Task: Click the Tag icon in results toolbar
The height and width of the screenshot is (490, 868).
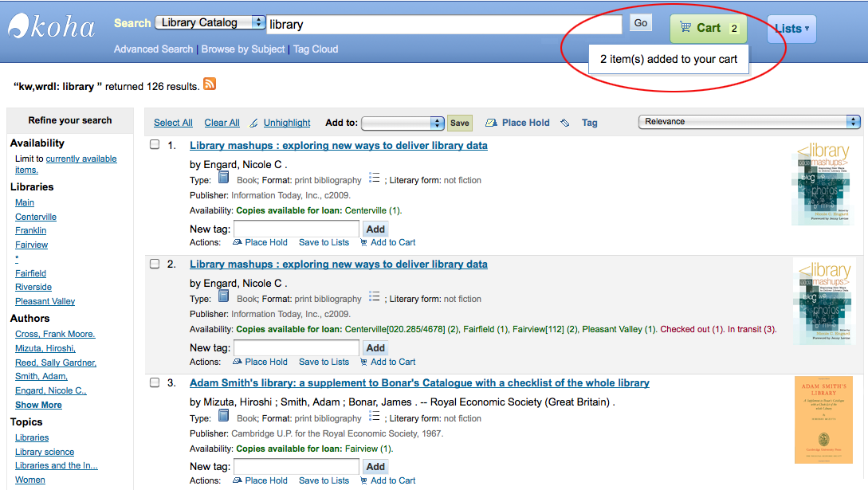Action: [564, 123]
